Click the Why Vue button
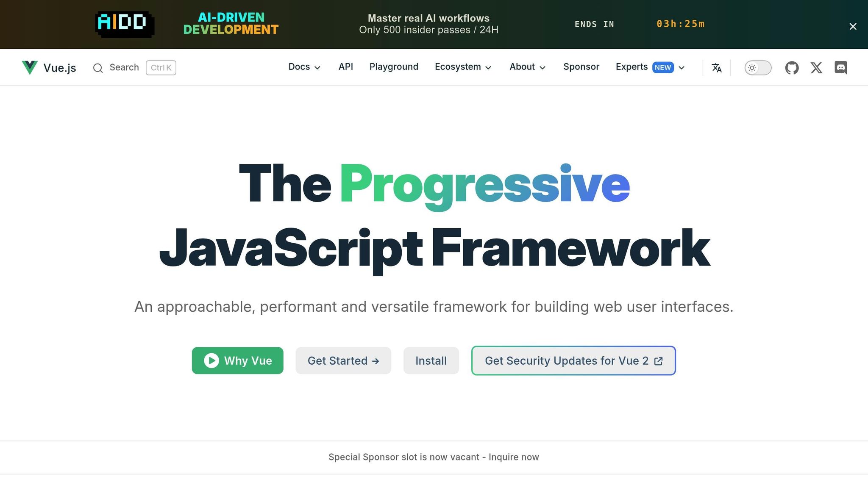Viewport: 868px width, 488px height. 237,360
